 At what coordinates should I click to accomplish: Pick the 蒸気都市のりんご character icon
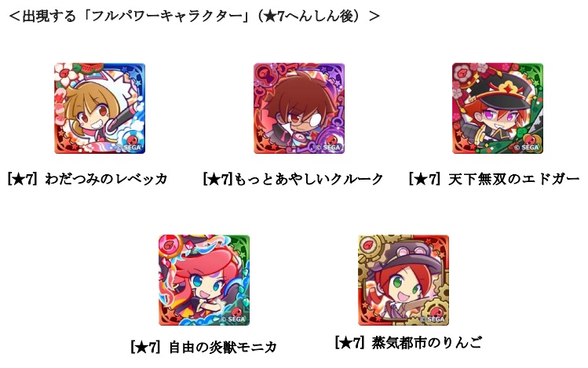click(404, 280)
